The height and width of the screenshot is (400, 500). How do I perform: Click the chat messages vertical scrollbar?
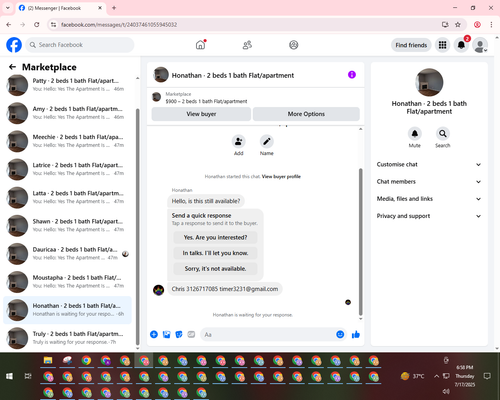pyautogui.click(x=360, y=242)
